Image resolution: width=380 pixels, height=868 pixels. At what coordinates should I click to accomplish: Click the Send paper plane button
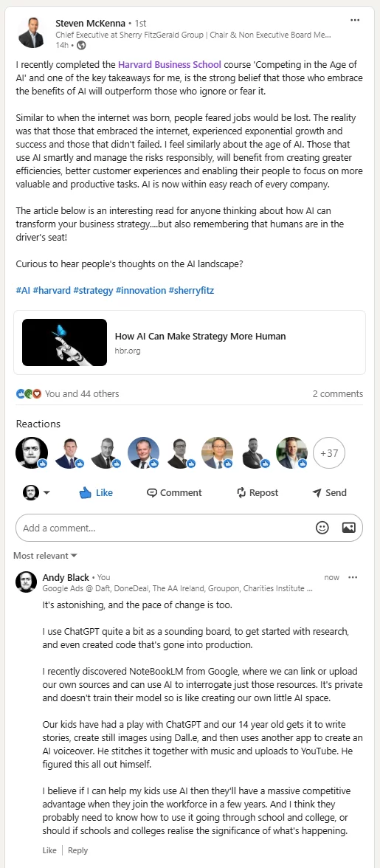329,493
